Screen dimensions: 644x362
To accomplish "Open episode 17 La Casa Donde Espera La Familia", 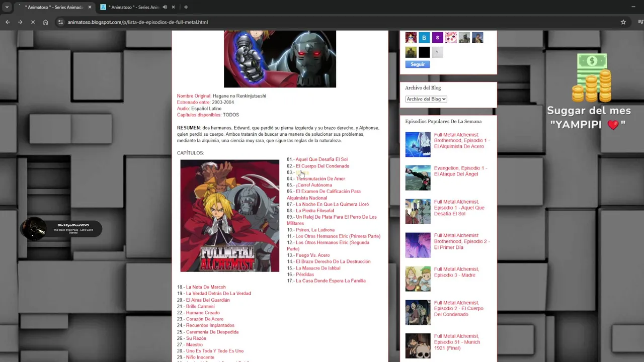I will click(x=331, y=281).
